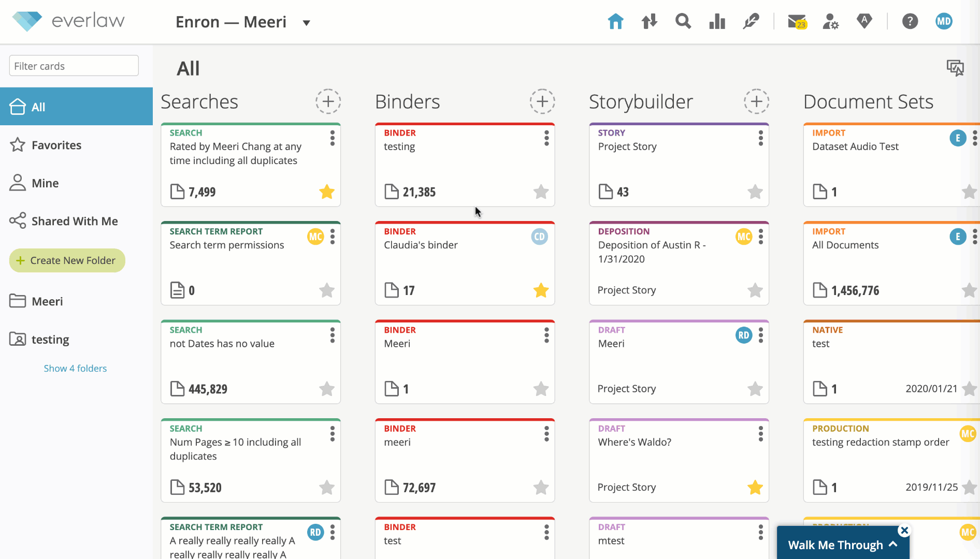980x559 pixels.
Task: Open Messages showing 23 unread
Action: click(796, 21)
